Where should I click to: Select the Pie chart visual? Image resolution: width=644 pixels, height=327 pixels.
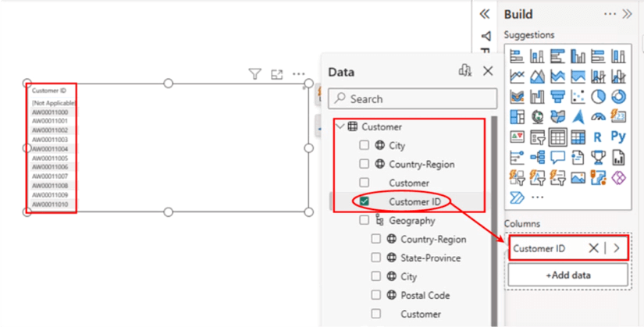click(x=598, y=97)
